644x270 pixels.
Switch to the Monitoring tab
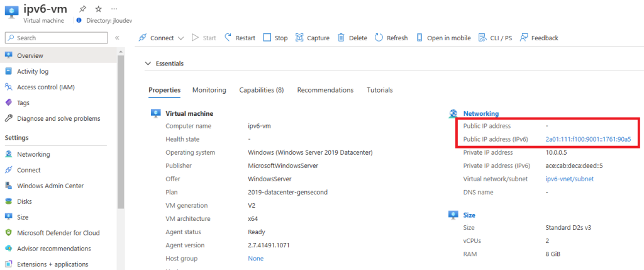click(209, 90)
